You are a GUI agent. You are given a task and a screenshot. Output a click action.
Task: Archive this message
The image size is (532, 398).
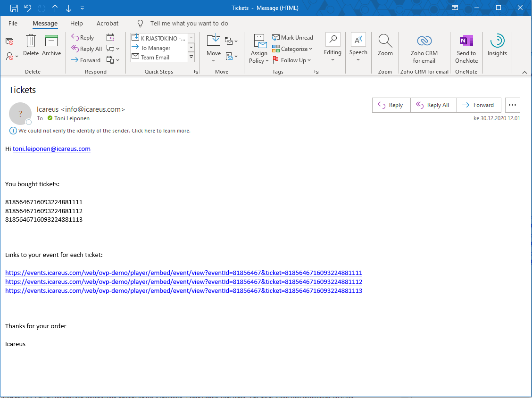pyautogui.click(x=51, y=45)
